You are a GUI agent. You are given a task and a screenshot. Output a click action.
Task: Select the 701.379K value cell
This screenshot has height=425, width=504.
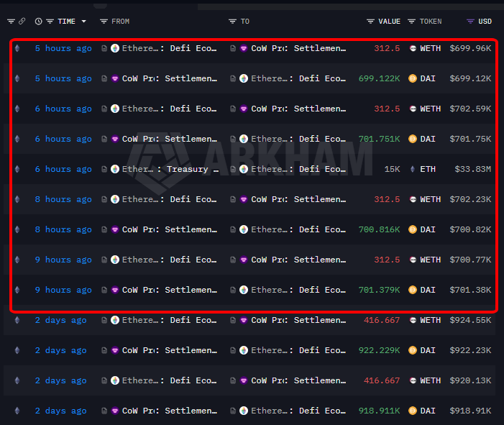(380, 290)
